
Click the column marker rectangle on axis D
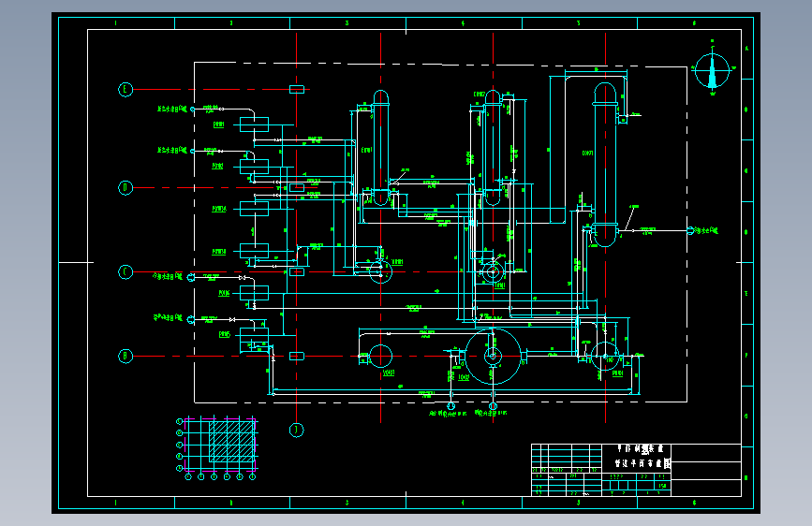pyautogui.click(x=296, y=187)
